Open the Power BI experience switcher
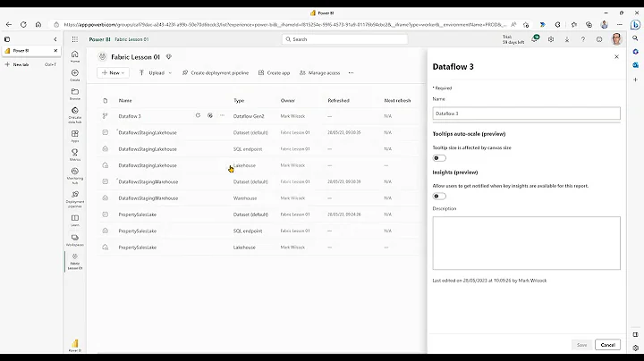 coord(75,346)
